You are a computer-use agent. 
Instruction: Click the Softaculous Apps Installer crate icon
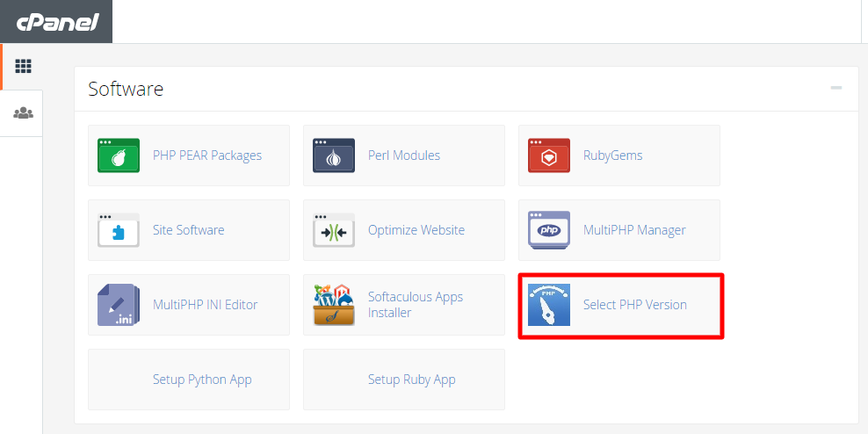tap(334, 305)
